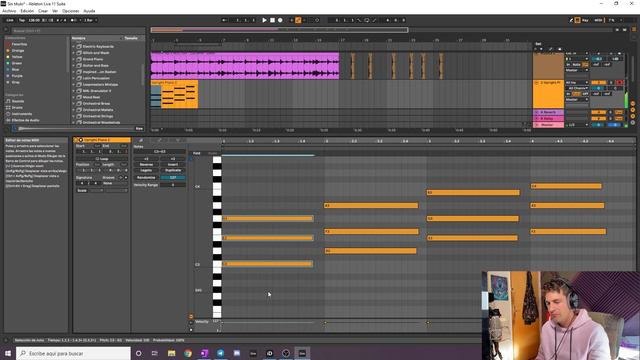640x360 pixels.
Task: Open the Ver menu
Action: pyautogui.click(x=55, y=11)
